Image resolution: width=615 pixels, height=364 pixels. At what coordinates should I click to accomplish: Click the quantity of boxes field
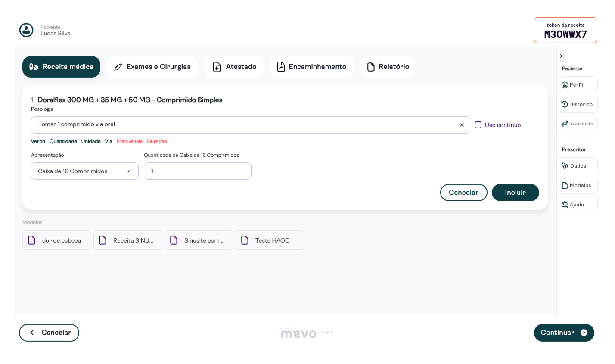pos(197,171)
